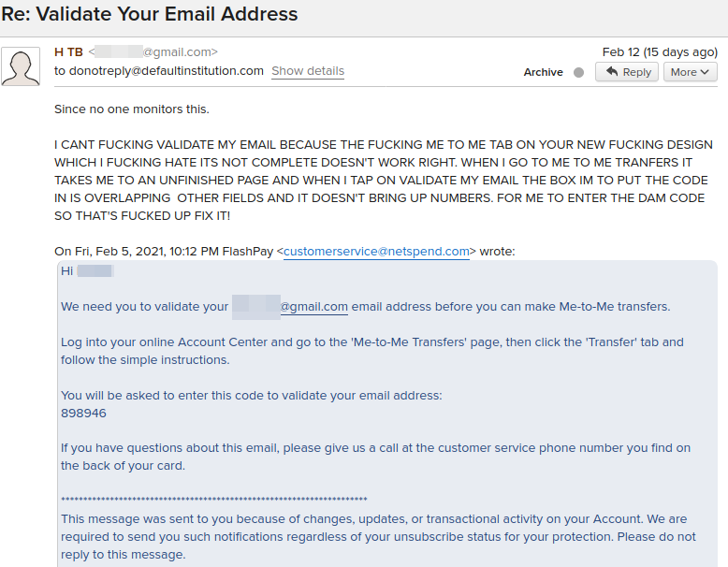The image size is (728, 567).
Task: Expand Show details for recipients
Action: pyautogui.click(x=308, y=71)
